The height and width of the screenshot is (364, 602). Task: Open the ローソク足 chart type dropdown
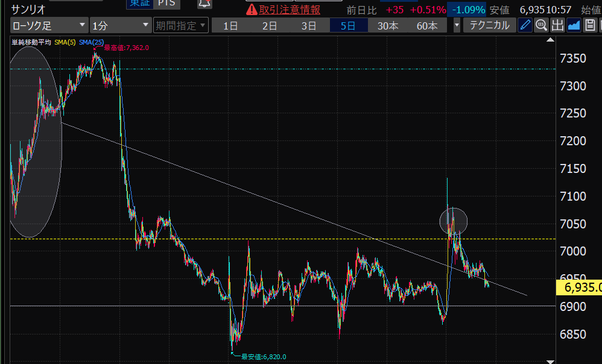[x=49, y=25]
